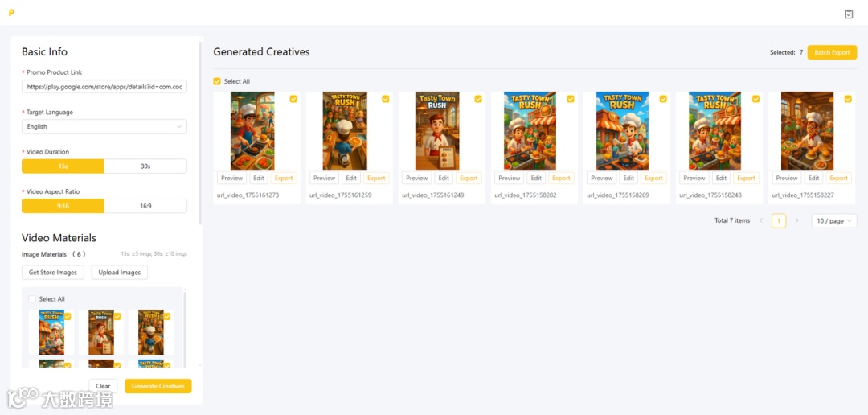The image size is (868, 415).
Task: Click Generate Creatives button
Action: pyautogui.click(x=158, y=386)
